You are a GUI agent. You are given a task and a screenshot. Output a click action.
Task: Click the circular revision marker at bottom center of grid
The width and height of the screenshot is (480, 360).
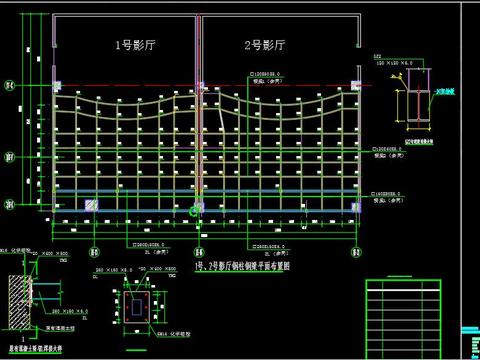pos(193,211)
